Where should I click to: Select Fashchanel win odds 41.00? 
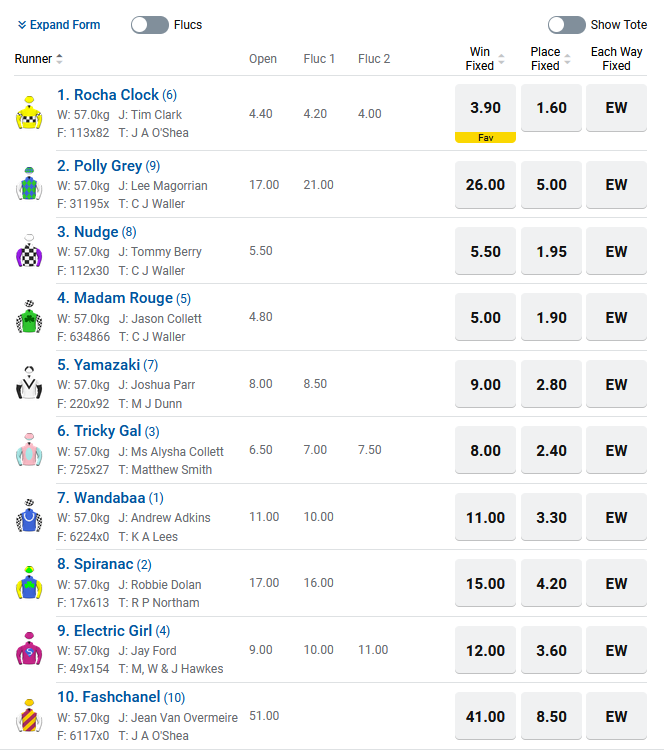click(x=485, y=717)
